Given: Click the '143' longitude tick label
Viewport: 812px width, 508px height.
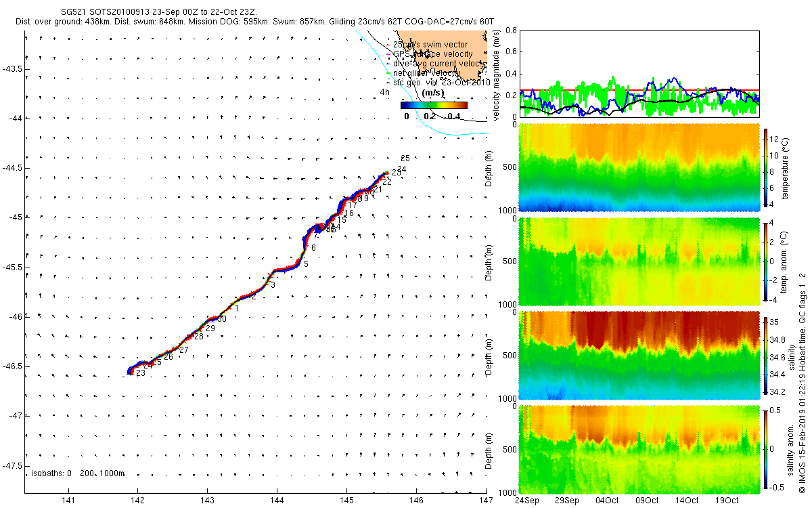Looking at the screenshot, I should (x=207, y=500).
